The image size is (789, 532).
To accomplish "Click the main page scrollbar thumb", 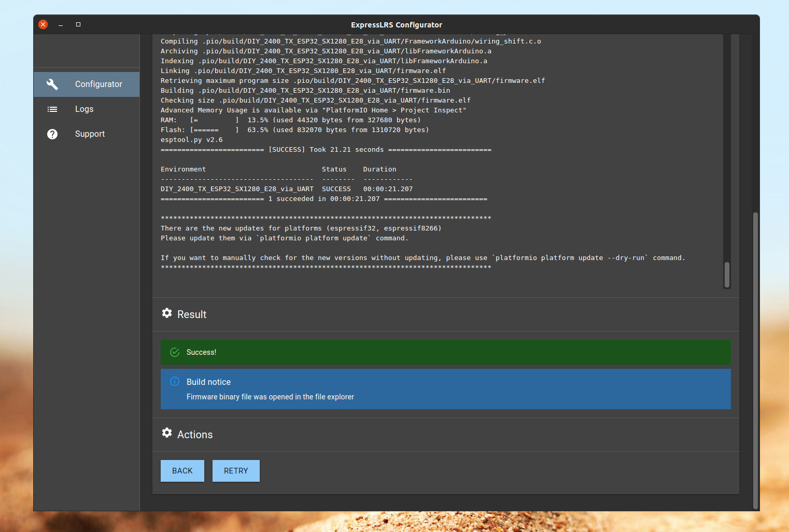I will click(756, 361).
